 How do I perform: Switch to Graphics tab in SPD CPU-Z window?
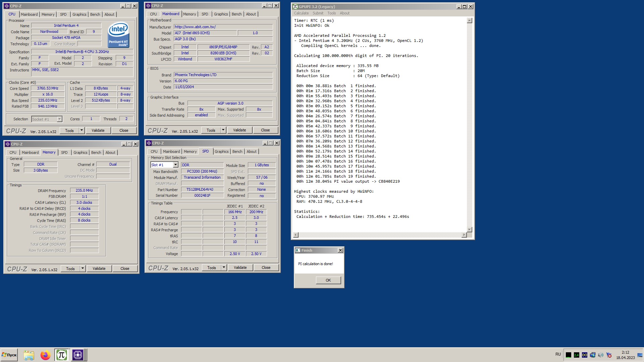(222, 152)
